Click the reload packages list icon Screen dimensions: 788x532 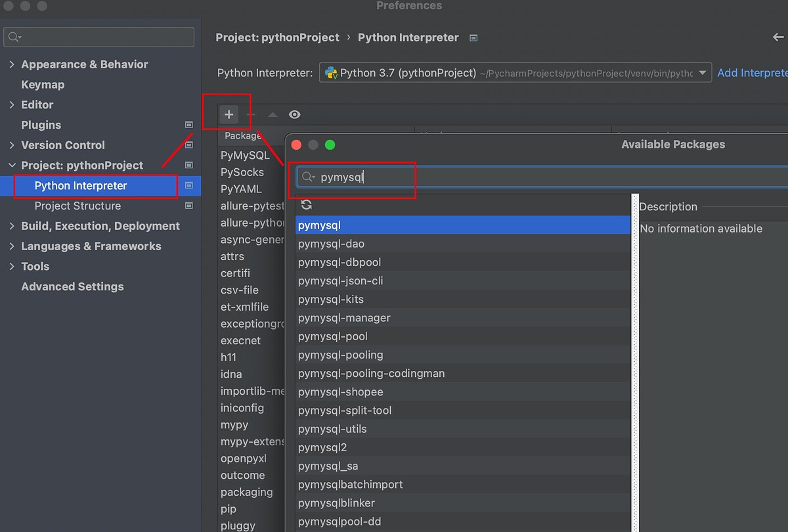tap(306, 204)
